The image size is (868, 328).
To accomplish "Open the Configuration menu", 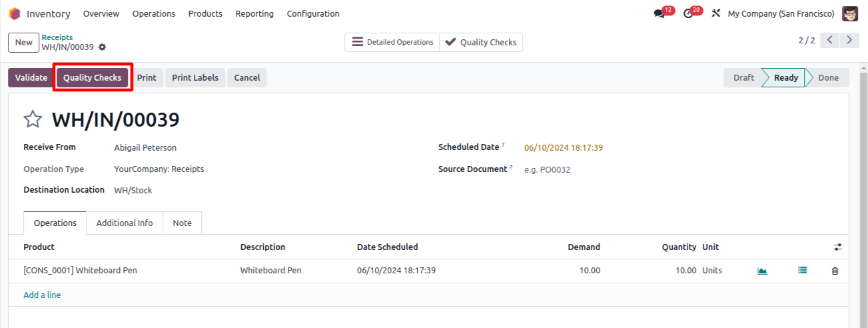I will pyautogui.click(x=313, y=13).
